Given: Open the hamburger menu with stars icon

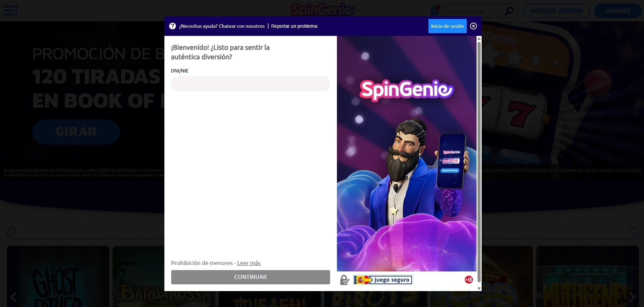Looking at the screenshot, I should (11, 10).
